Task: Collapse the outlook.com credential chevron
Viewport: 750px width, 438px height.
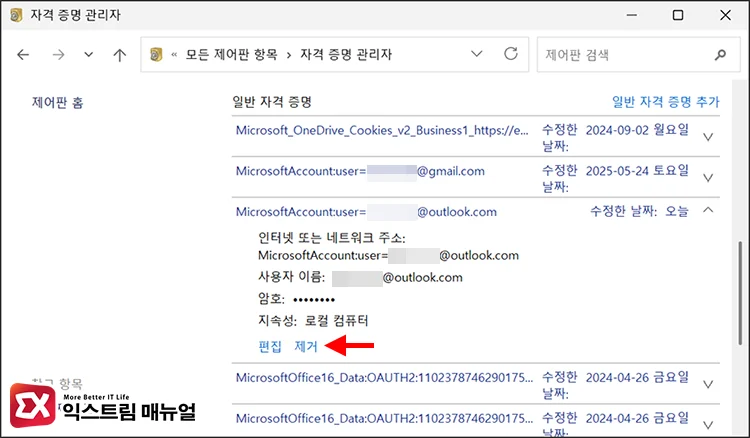Action: 708,209
